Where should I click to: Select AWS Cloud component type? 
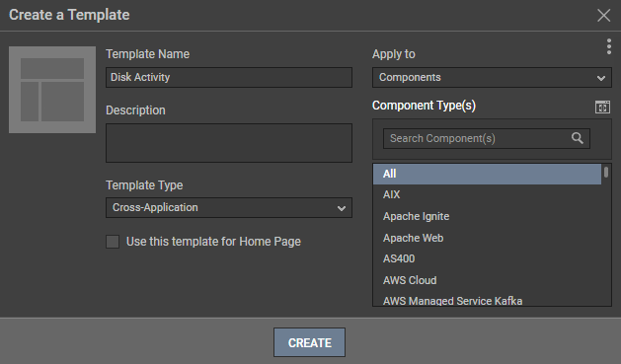point(487,280)
